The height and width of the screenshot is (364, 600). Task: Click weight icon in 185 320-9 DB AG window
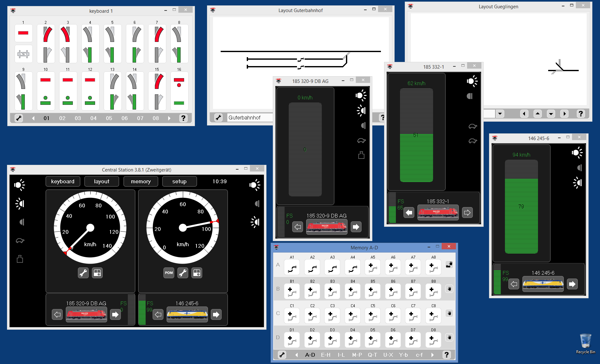(361, 155)
